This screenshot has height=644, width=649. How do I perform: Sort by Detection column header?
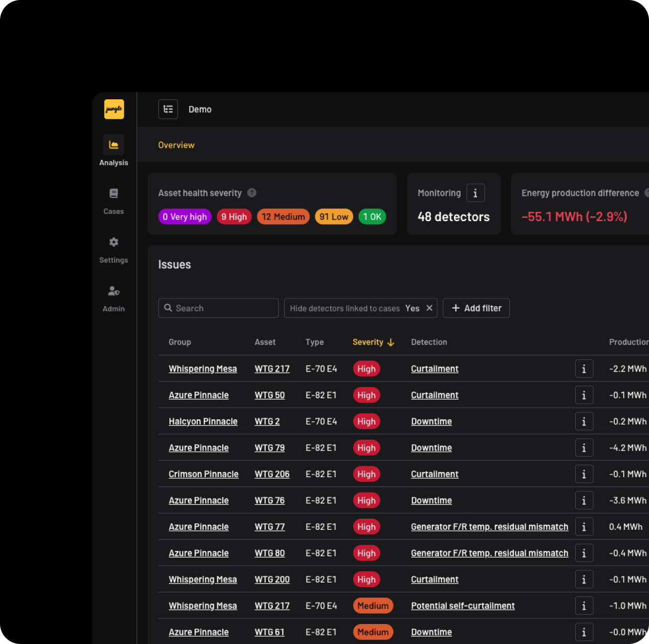429,342
